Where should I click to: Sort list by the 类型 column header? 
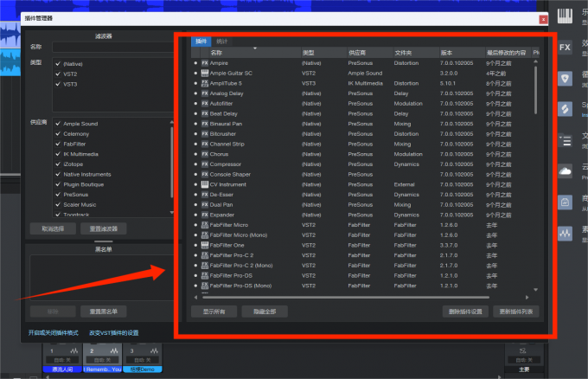(x=323, y=53)
